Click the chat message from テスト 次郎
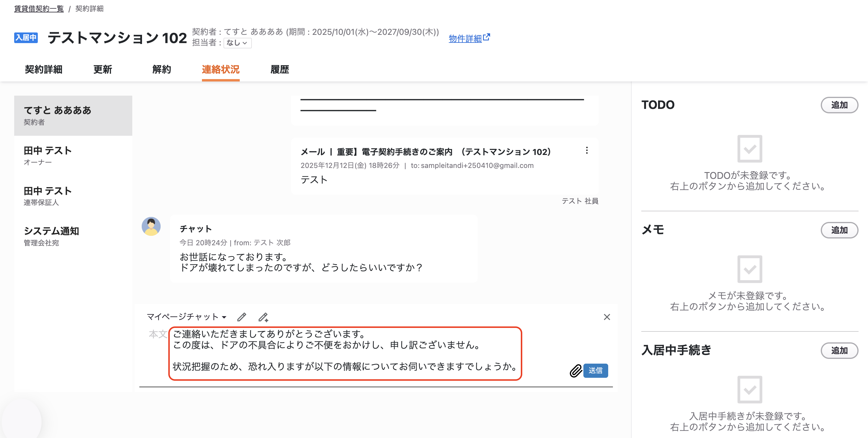This screenshot has height=438, width=868. pos(324,248)
